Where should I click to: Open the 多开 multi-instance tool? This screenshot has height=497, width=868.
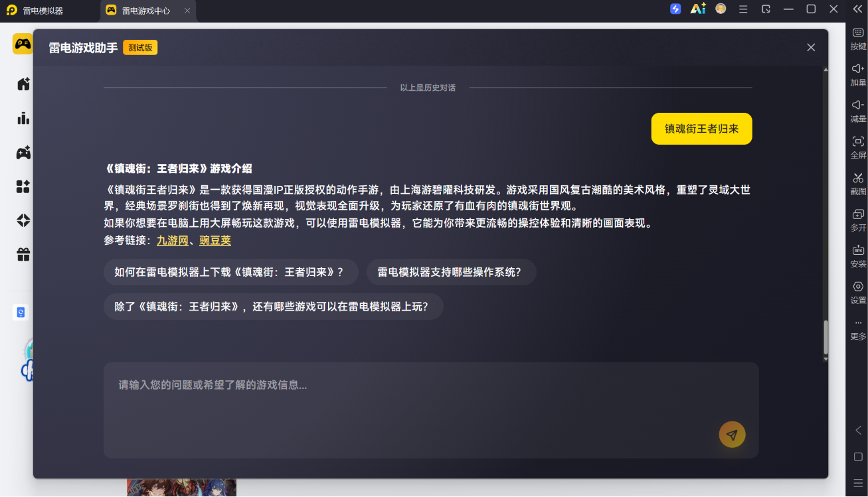pyautogui.click(x=858, y=220)
